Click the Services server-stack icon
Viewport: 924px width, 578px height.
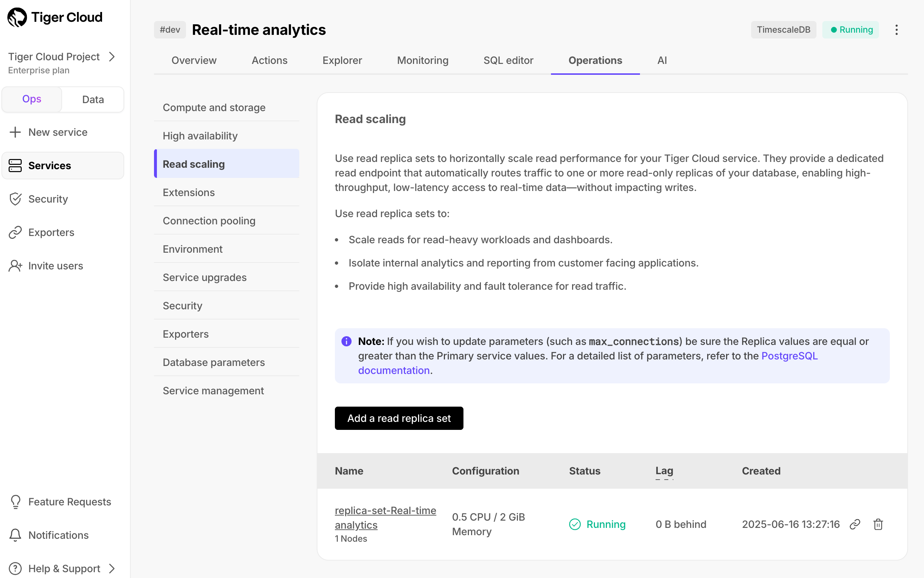[x=15, y=166]
